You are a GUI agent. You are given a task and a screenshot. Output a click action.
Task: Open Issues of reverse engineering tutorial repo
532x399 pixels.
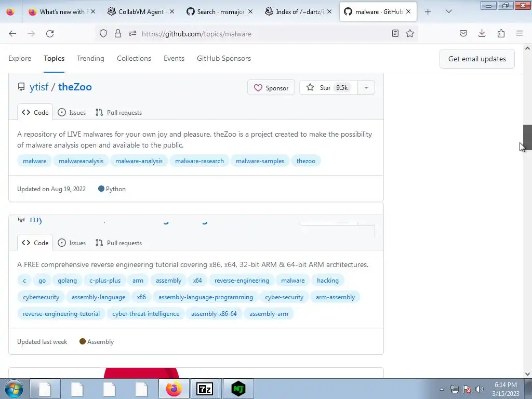72,243
